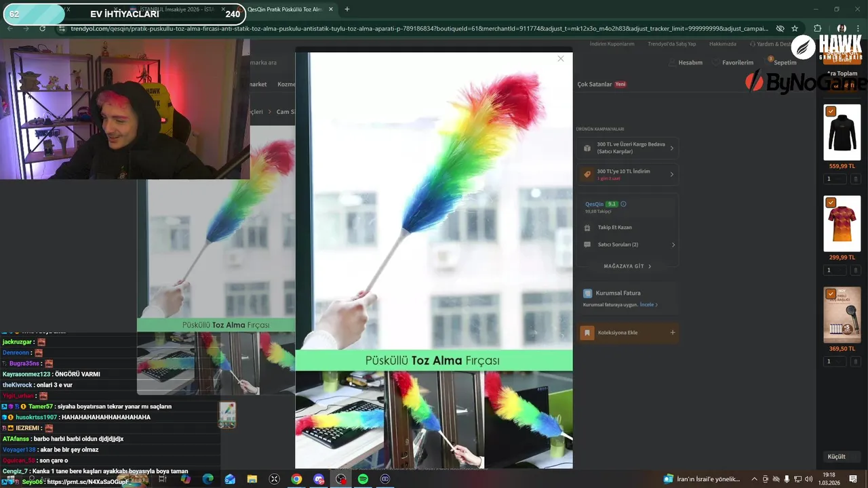The height and width of the screenshot is (488, 868).
Task: Click the prnt.sc link in chat
Action: point(87,482)
